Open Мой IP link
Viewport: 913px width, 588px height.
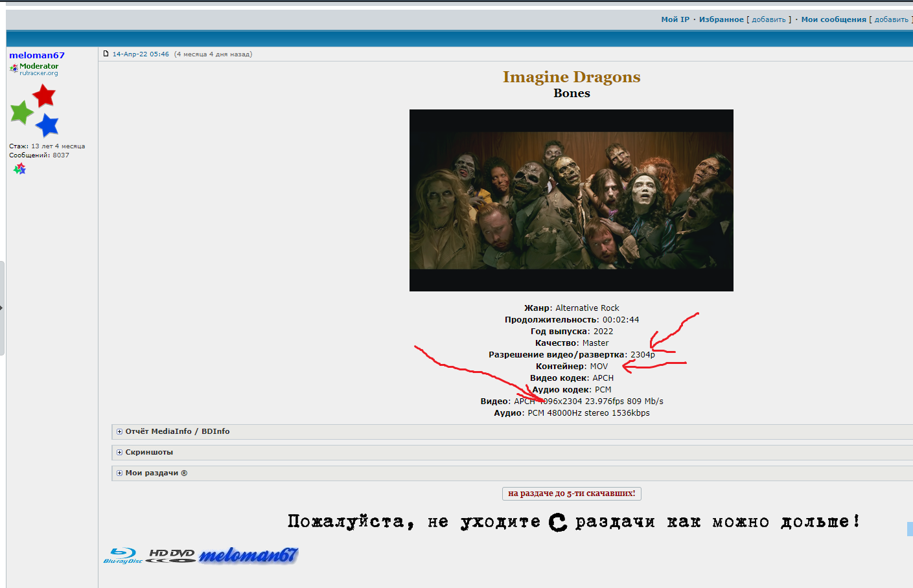(x=675, y=19)
